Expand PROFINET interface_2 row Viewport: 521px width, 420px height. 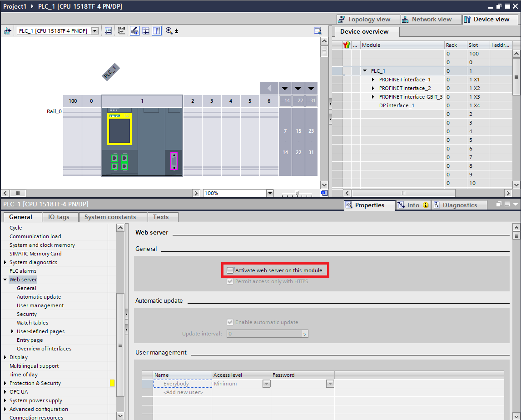pyautogui.click(x=373, y=88)
